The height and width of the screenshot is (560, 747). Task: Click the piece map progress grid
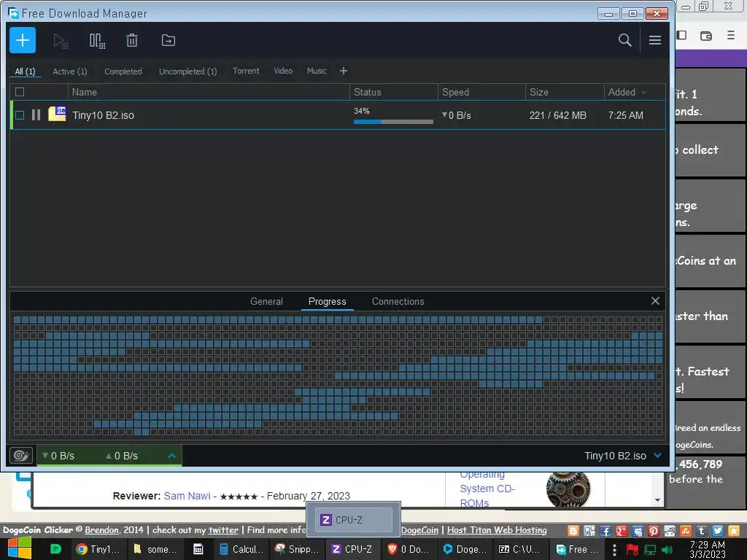[338, 376]
